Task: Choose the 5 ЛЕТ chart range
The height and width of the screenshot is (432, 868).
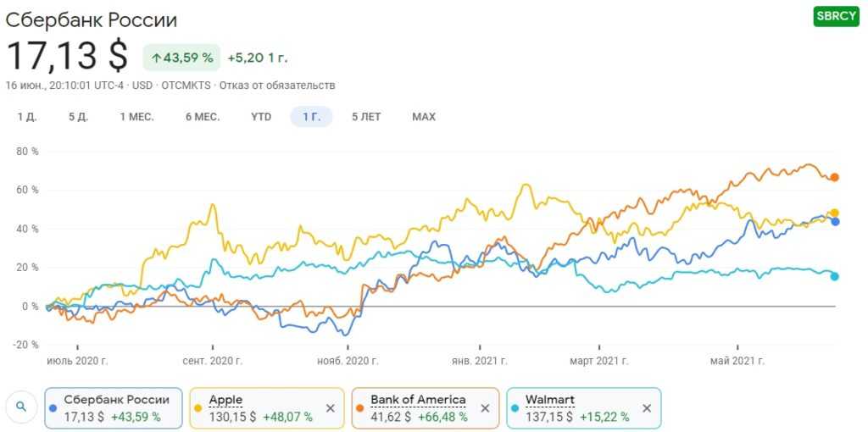Action: click(x=366, y=117)
